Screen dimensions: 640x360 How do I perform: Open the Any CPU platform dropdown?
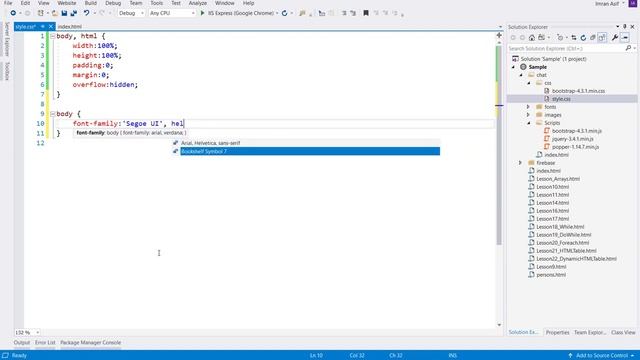(172, 13)
